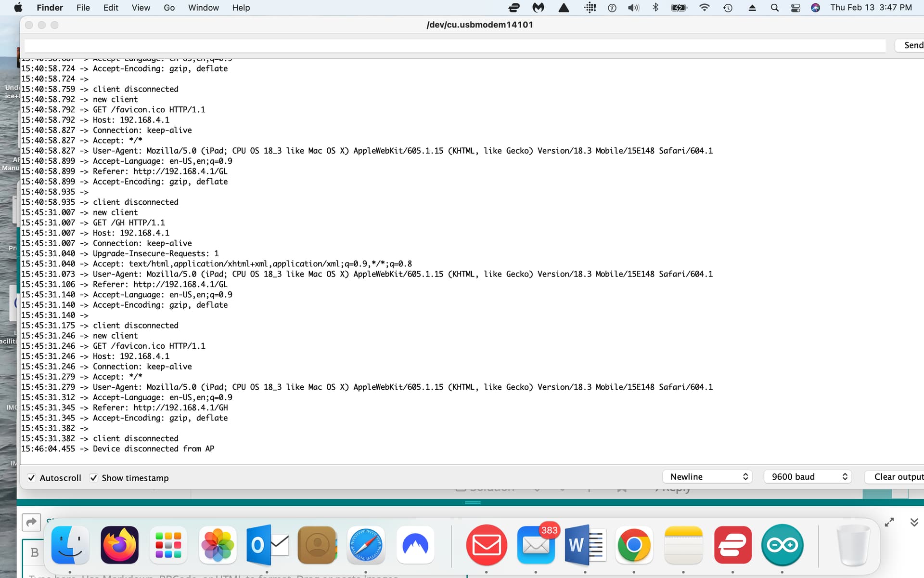Screen dimensions: 924x578
Task: Open Microsoft Word from the Dock
Action: click(x=585, y=545)
